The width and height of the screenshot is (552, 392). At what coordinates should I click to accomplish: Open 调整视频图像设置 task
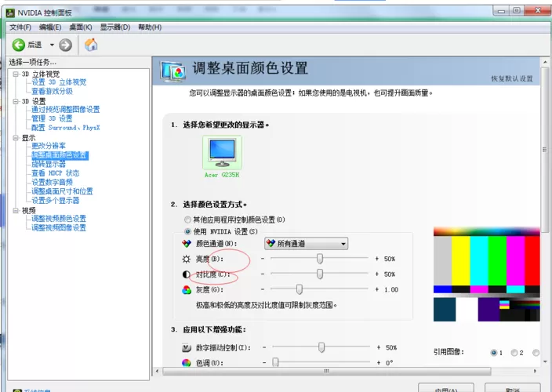point(59,227)
